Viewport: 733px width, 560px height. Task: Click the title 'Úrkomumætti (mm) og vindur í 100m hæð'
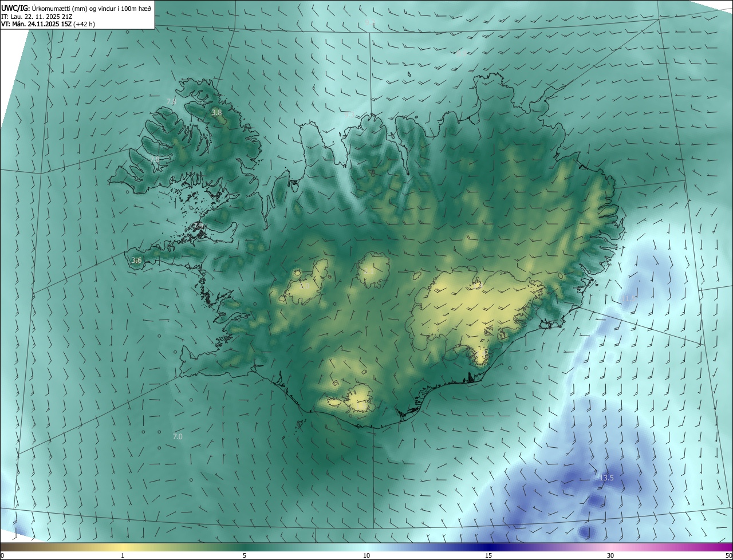pyautogui.click(x=92, y=8)
